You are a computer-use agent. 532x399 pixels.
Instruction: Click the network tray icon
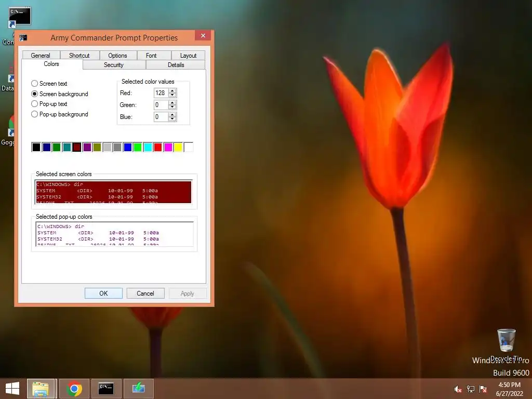coord(471,389)
